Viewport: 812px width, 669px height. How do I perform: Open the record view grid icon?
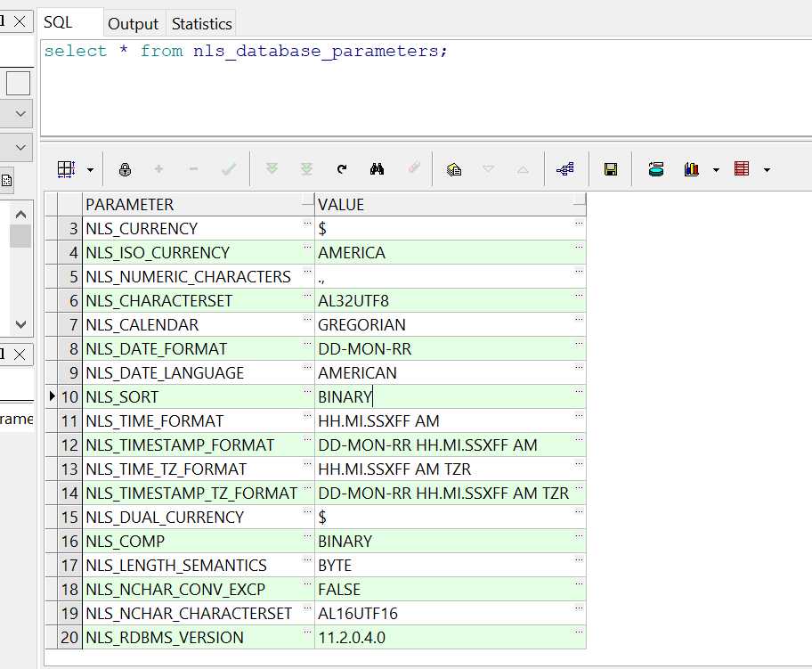click(x=66, y=169)
